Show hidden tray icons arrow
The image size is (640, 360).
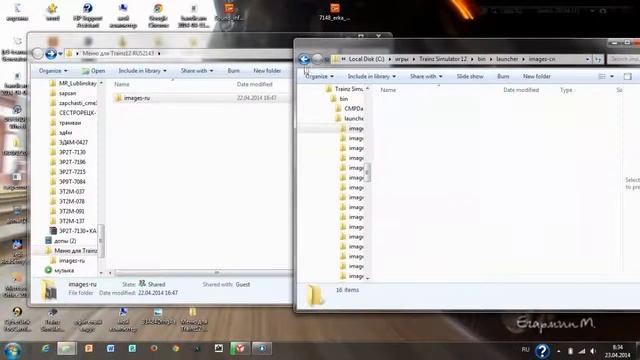(559, 351)
